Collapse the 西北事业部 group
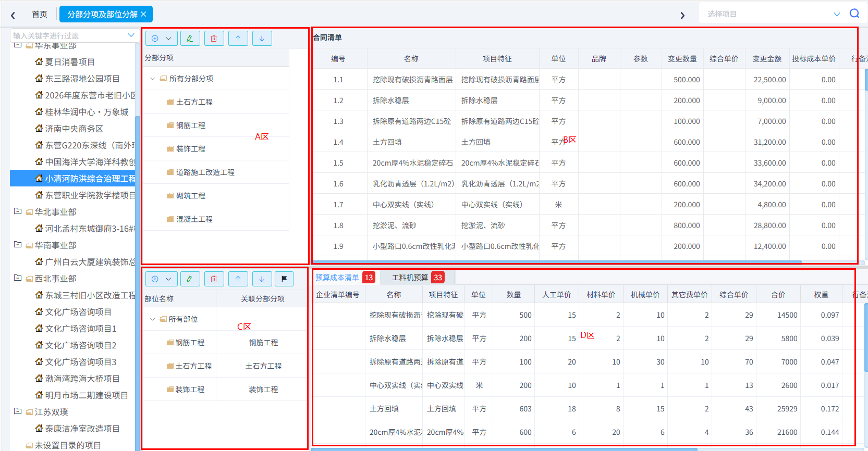The height and width of the screenshot is (451, 868). pos(17,278)
